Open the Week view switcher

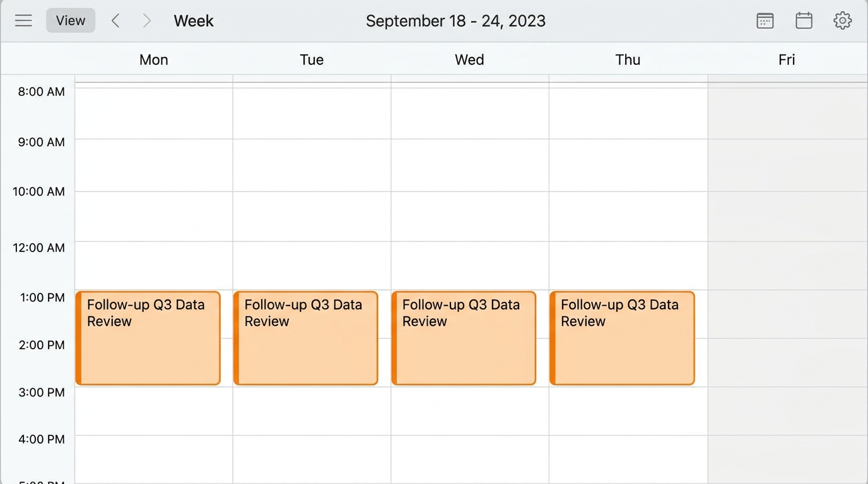coord(193,21)
